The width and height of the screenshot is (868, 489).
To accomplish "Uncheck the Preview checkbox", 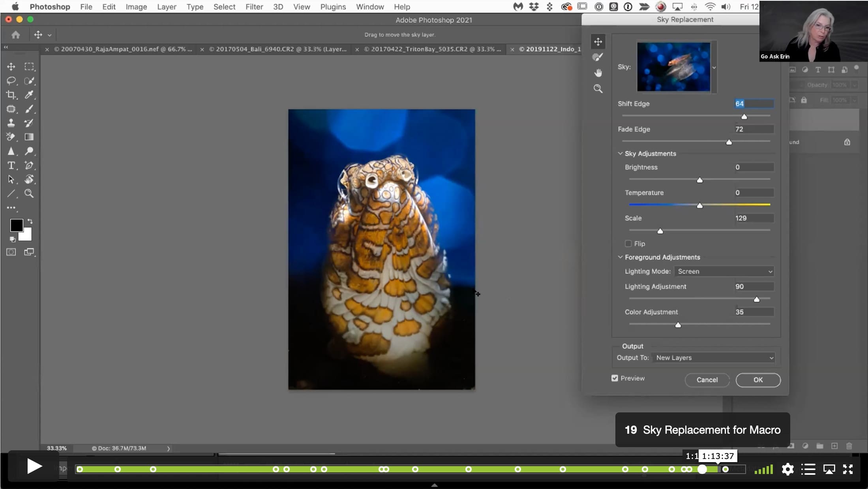I will (615, 378).
